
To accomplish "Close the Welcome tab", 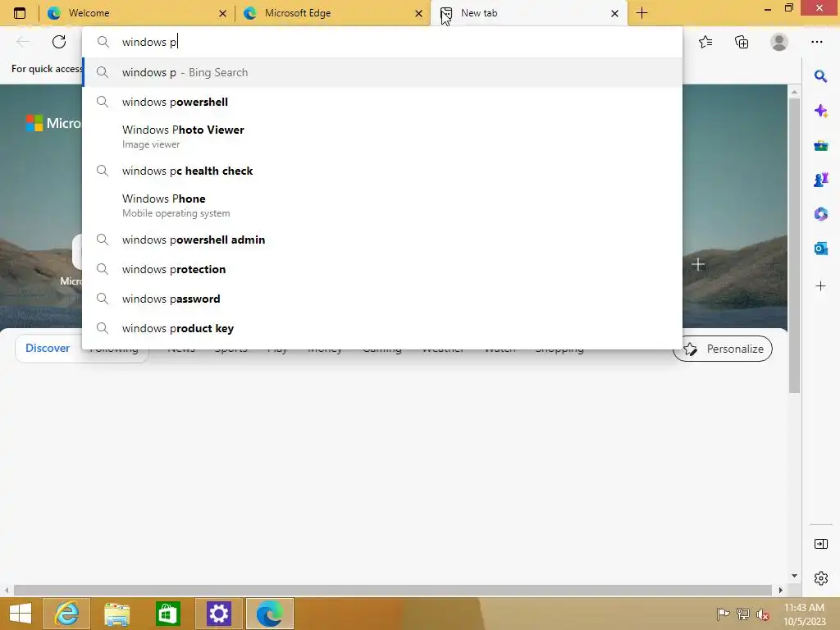I will (222, 13).
